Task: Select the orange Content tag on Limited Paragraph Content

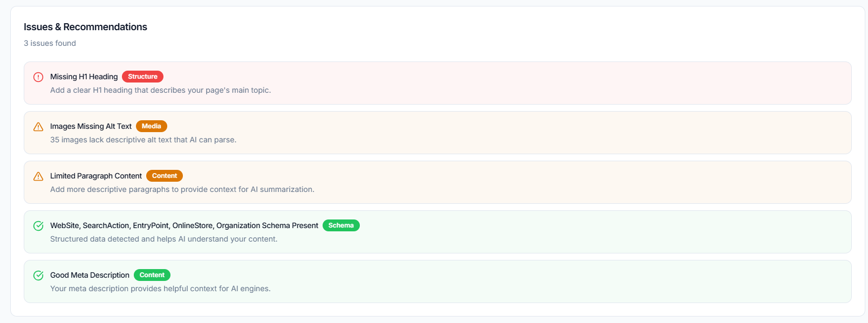Action: (165, 176)
